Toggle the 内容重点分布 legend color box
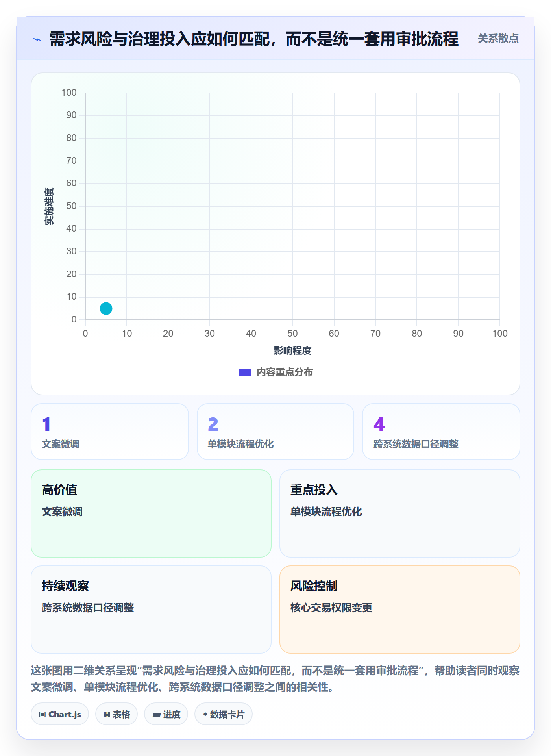 (244, 372)
